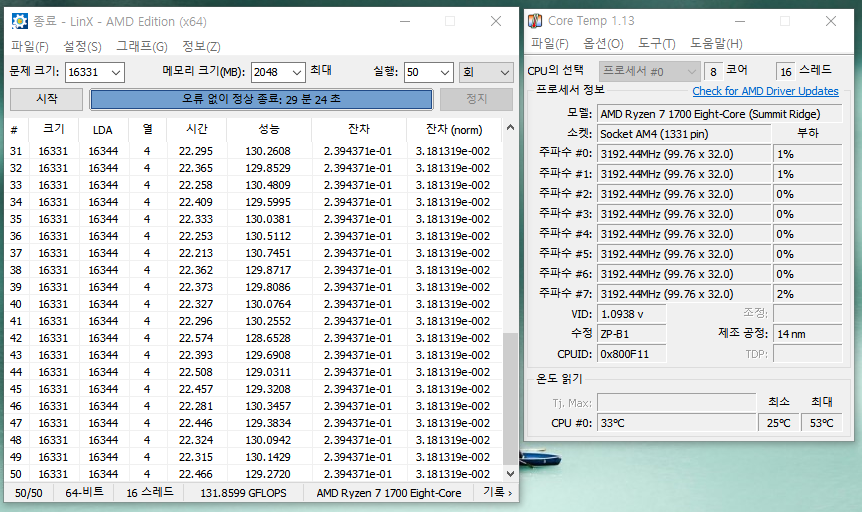The height and width of the screenshot is (512, 862).
Task: Click 50/50 counter in status bar
Action: (x=29, y=493)
